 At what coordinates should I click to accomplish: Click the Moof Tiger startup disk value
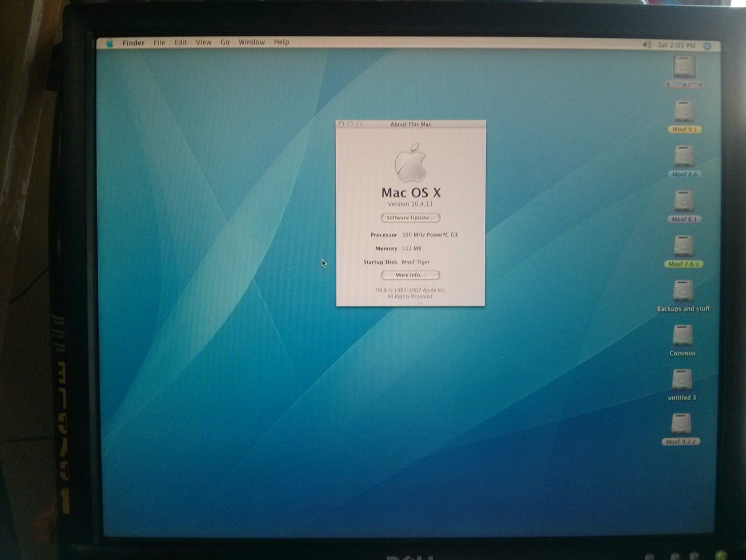click(x=416, y=262)
